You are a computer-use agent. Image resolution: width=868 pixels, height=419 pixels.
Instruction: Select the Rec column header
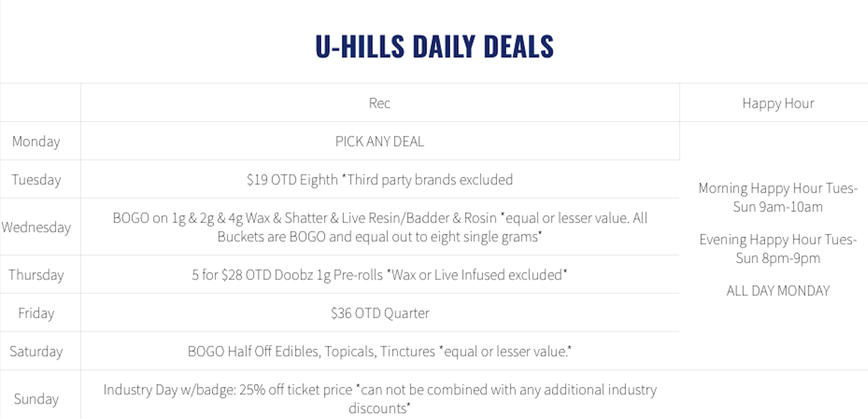[x=380, y=103]
